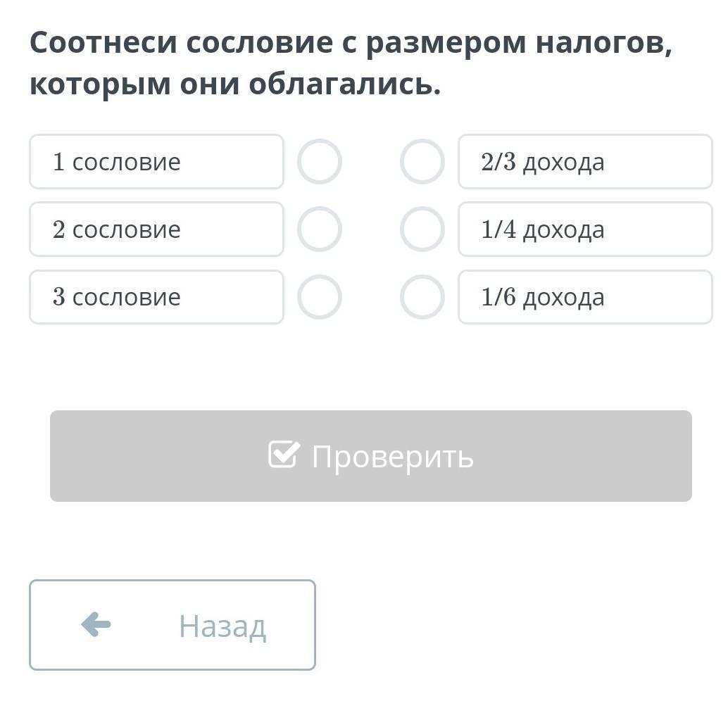The image size is (728, 701).
Task: Click the left arrow icon beside Назад
Action: tap(96, 624)
